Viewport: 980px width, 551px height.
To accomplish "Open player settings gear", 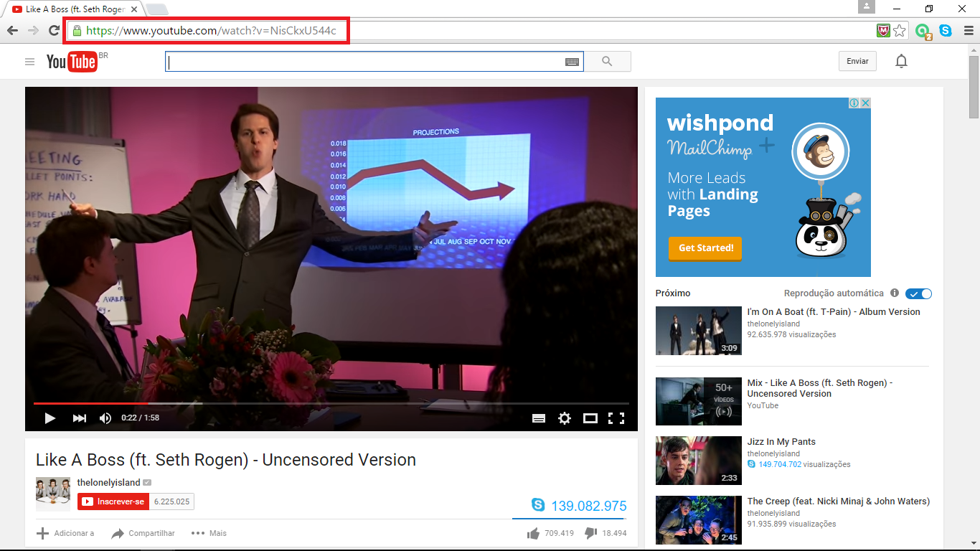I will coord(565,418).
